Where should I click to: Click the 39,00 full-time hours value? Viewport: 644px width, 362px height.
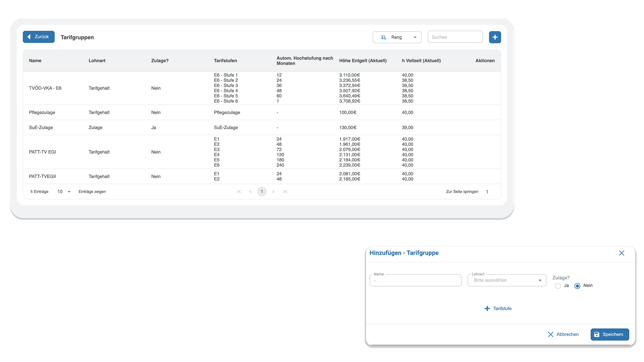pyautogui.click(x=408, y=128)
